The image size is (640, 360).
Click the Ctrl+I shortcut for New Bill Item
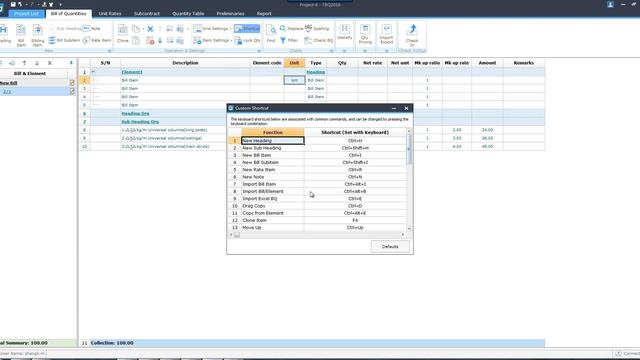pos(355,156)
